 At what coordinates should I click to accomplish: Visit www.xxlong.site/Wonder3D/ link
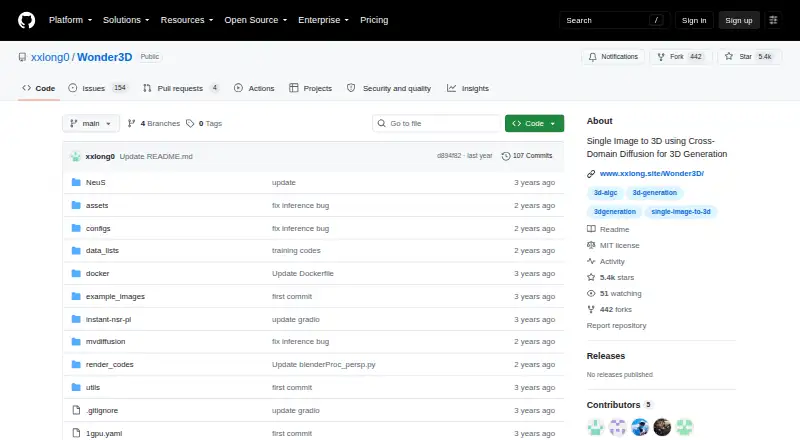(652, 174)
